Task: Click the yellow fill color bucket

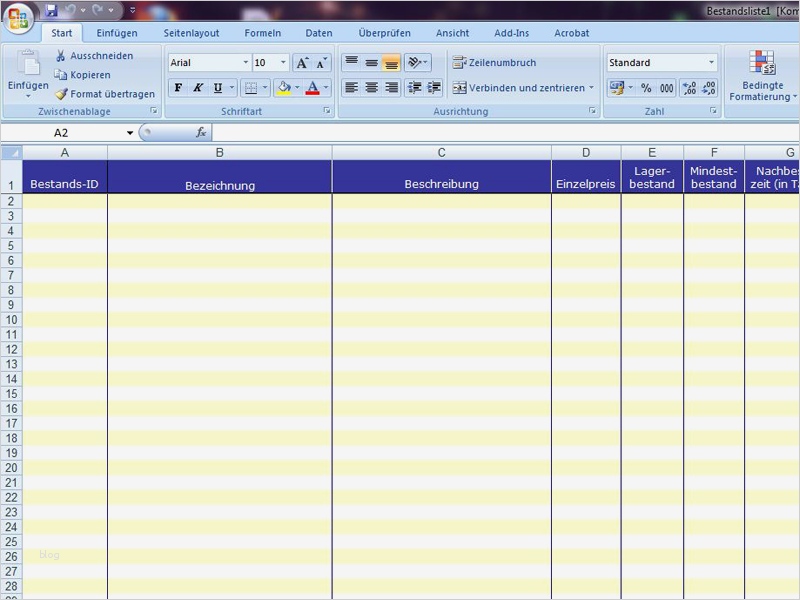Action: pyautogui.click(x=284, y=88)
